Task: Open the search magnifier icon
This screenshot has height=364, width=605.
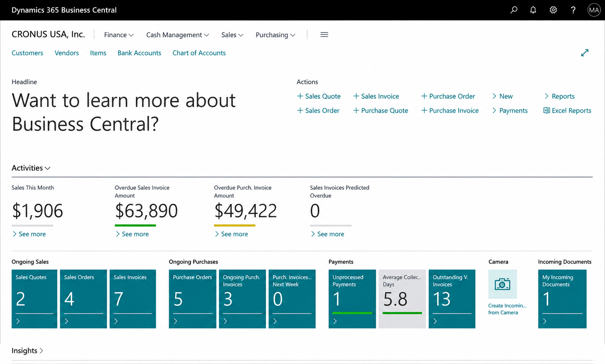Action: pyautogui.click(x=514, y=10)
